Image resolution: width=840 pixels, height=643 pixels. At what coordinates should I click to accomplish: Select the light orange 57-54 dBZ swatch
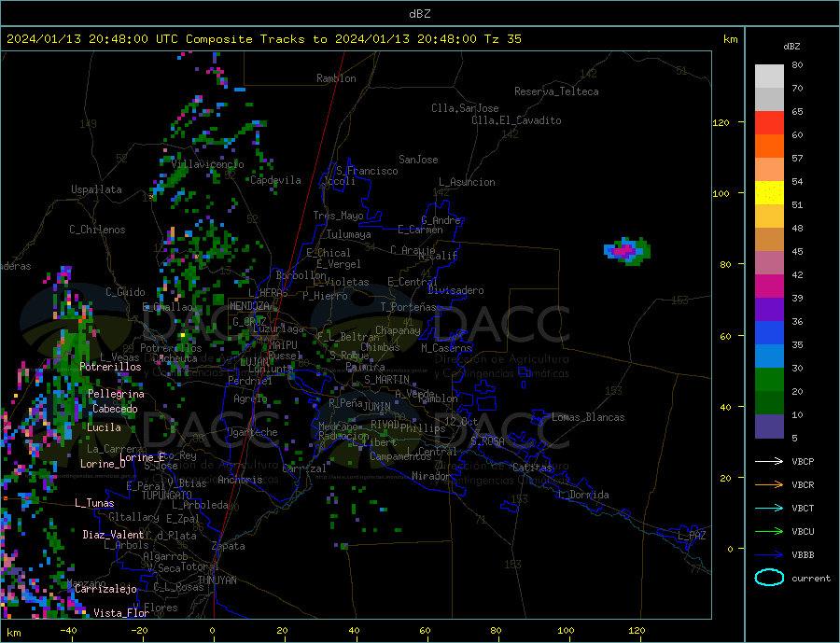(769, 169)
